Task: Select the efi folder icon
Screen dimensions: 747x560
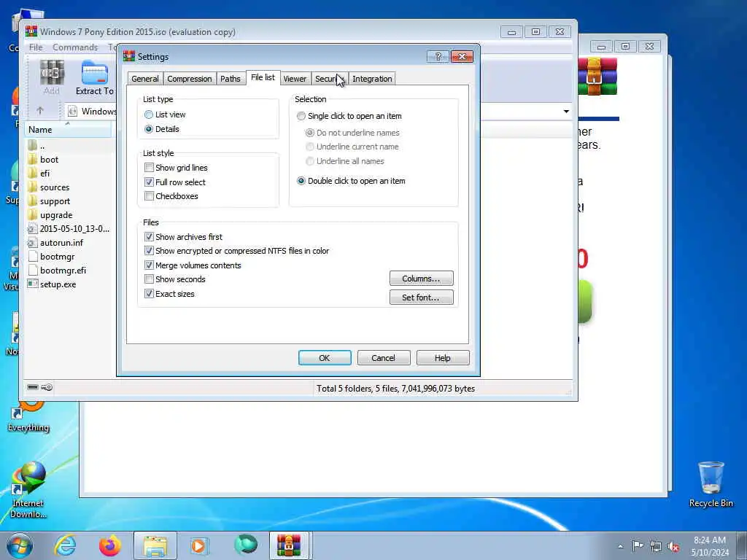Action: [x=32, y=173]
